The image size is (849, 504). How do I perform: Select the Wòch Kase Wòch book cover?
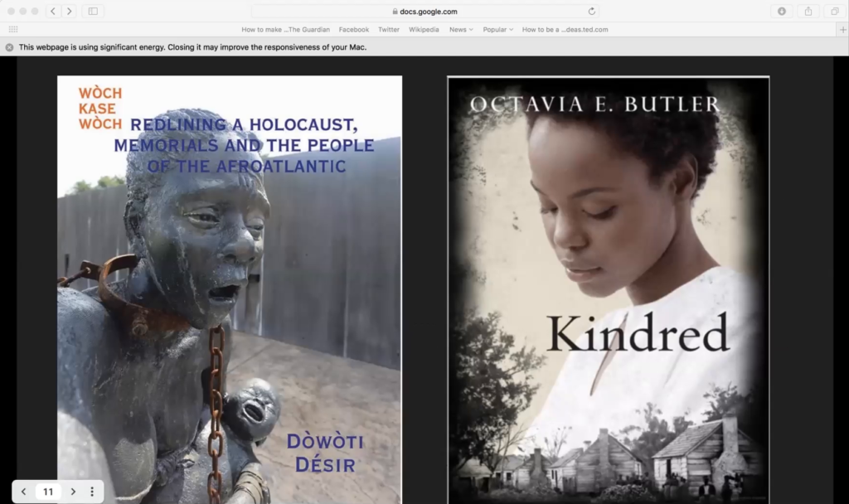pos(230,289)
